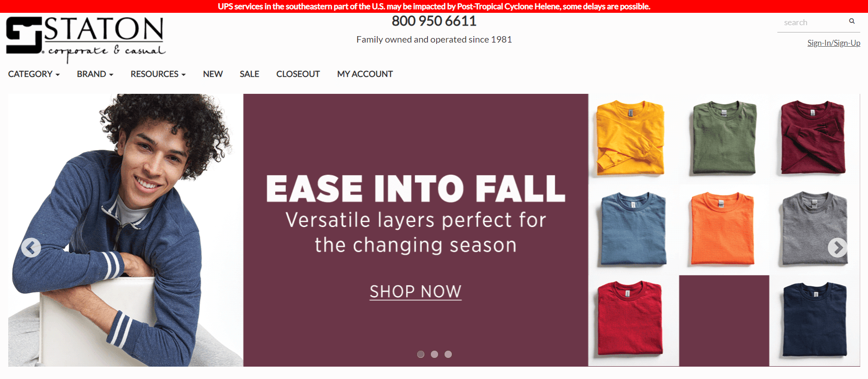This screenshot has width=868, height=379.
Task: Focus the search input field
Action: tap(813, 22)
